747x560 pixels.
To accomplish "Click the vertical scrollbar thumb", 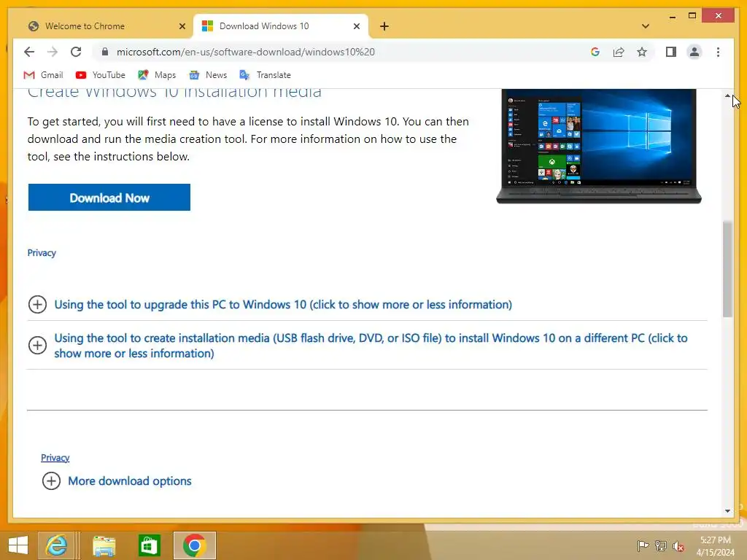I will pos(727,269).
